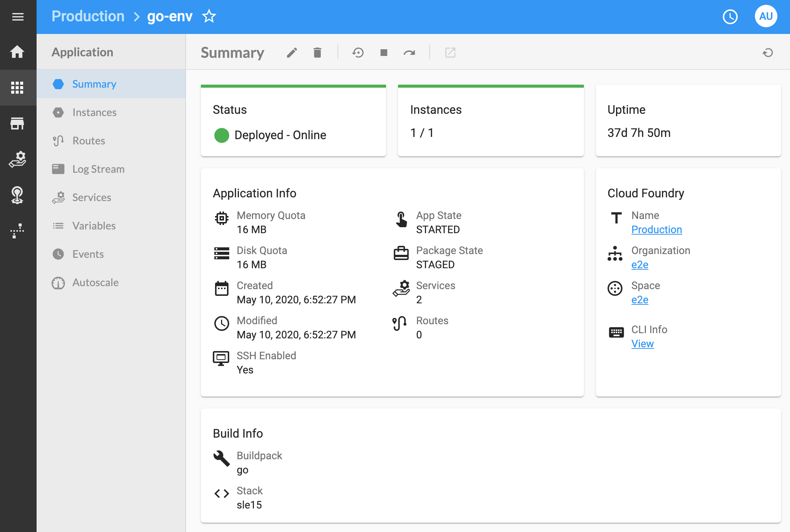Click the Production Cloud Foundry name link

(656, 229)
